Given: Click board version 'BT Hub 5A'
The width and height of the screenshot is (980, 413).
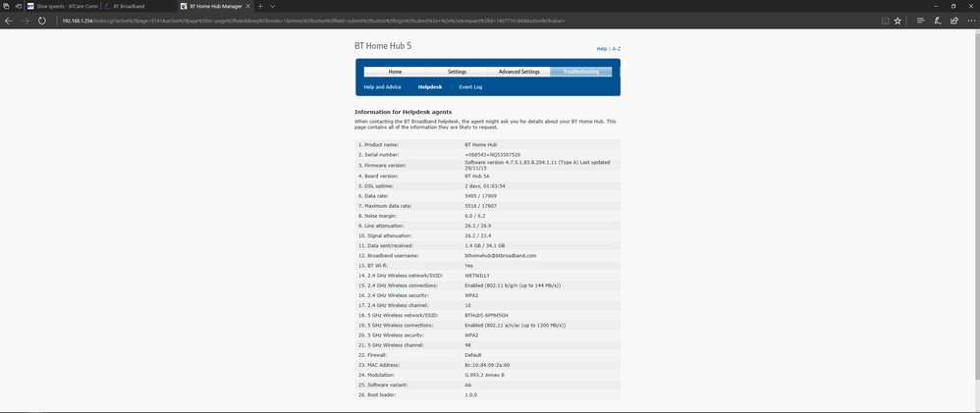Looking at the screenshot, I should pyautogui.click(x=477, y=177).
